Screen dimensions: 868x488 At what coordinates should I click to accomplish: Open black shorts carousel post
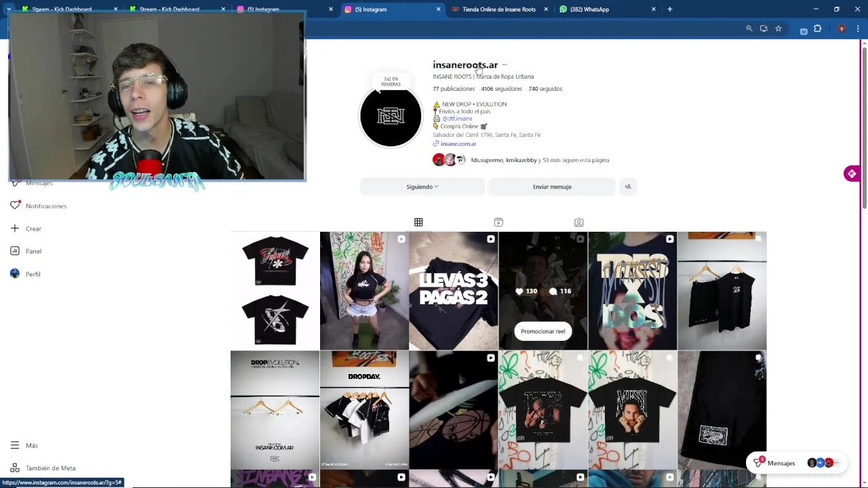point(722,410)
